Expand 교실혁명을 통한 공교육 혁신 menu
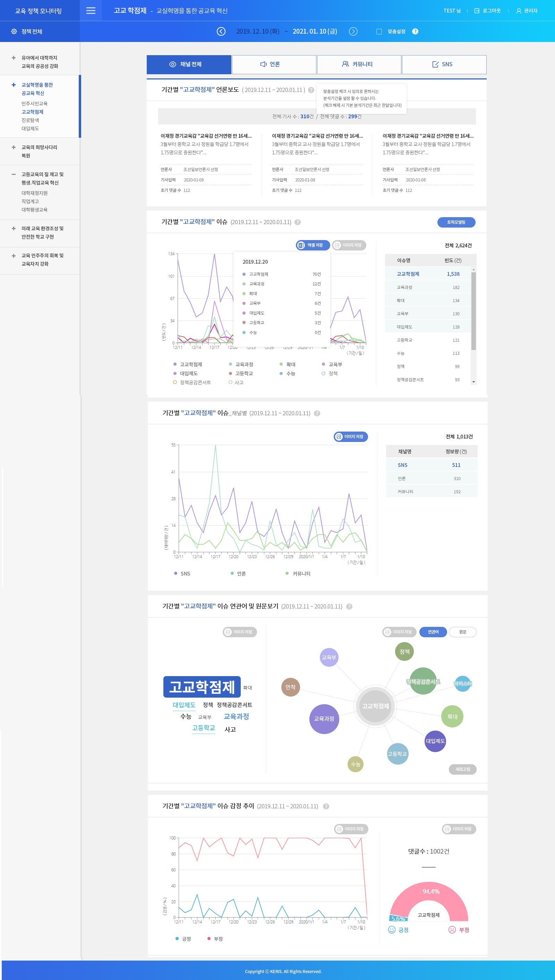This screenshot has width=555, height=980. click(14, 85)
